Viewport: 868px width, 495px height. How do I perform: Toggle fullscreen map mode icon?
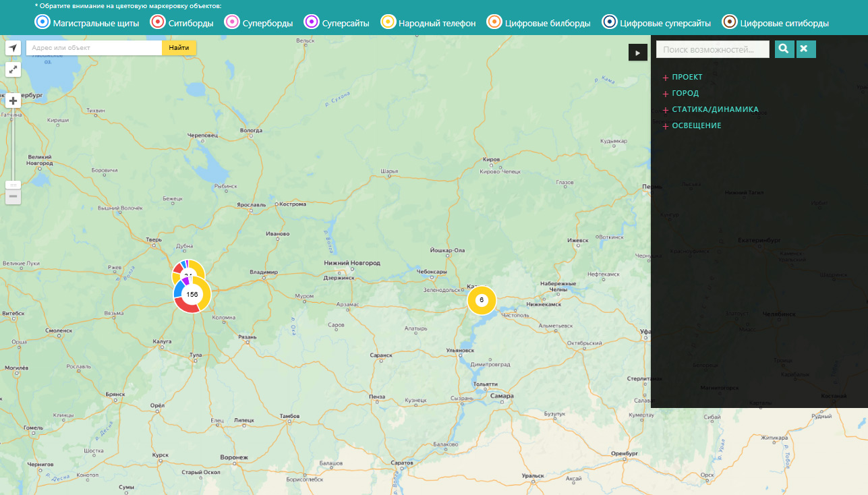click(x=13, y=69)
